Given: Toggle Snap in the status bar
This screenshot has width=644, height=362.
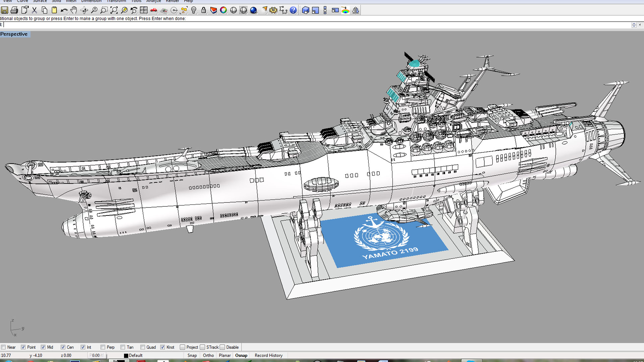Looking at the screenshot, I should [x=192, y=356].
